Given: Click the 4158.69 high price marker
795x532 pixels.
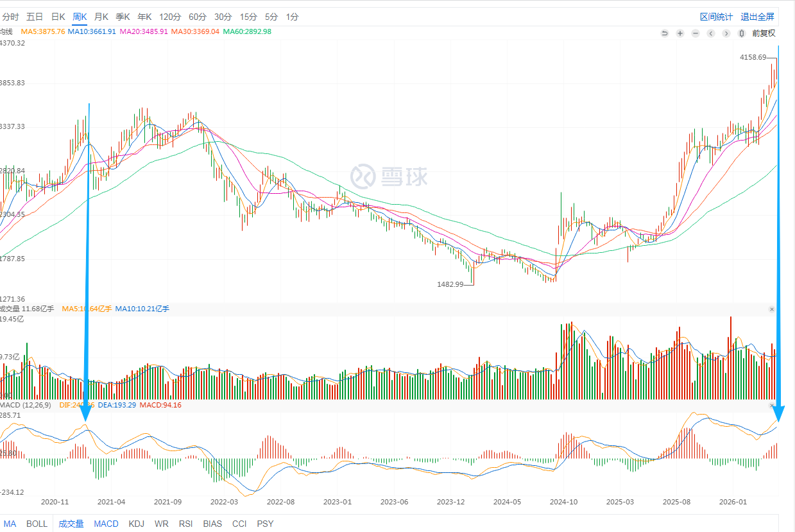Looking at the screenshot, I should (x=753, y=58).
